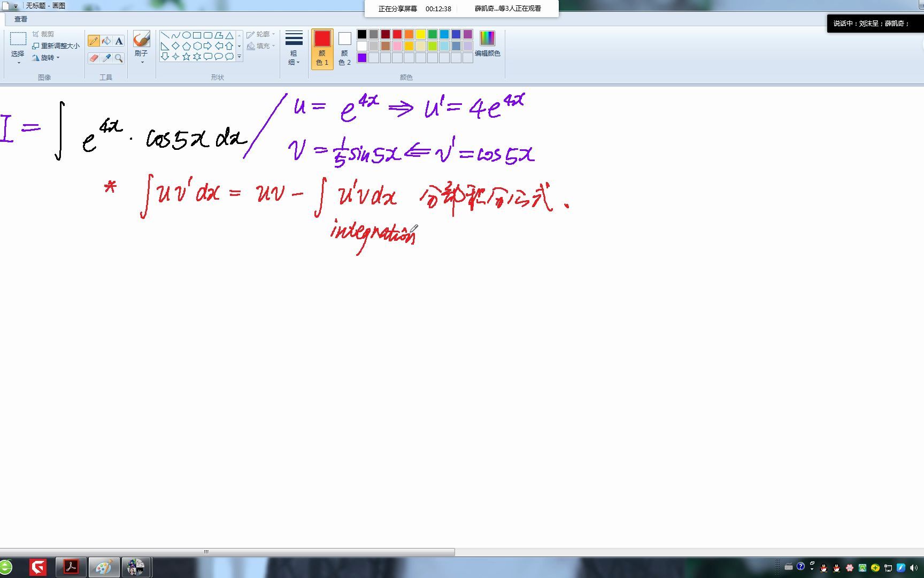Choose the Hexagon shape
Screen dimensions: 924x578
197,46
